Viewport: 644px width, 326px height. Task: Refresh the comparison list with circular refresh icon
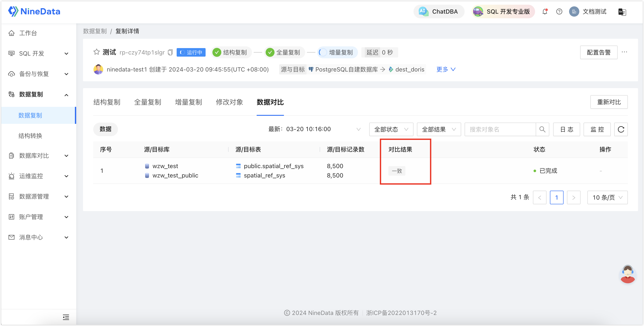(x=621, y=129)
